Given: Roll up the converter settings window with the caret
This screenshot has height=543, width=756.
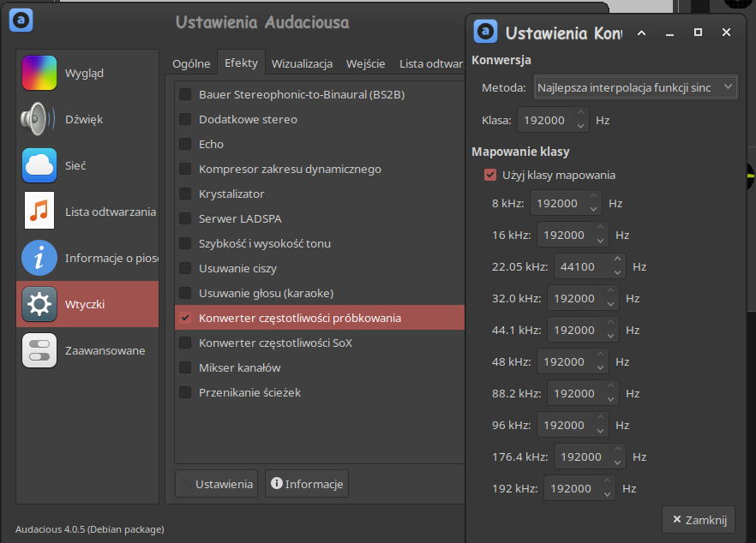Looking at the screenshot, I should tap(641, 33).
